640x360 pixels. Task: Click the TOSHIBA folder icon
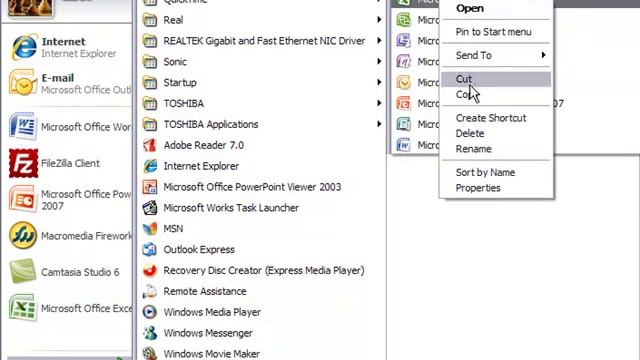click(150, 103)
